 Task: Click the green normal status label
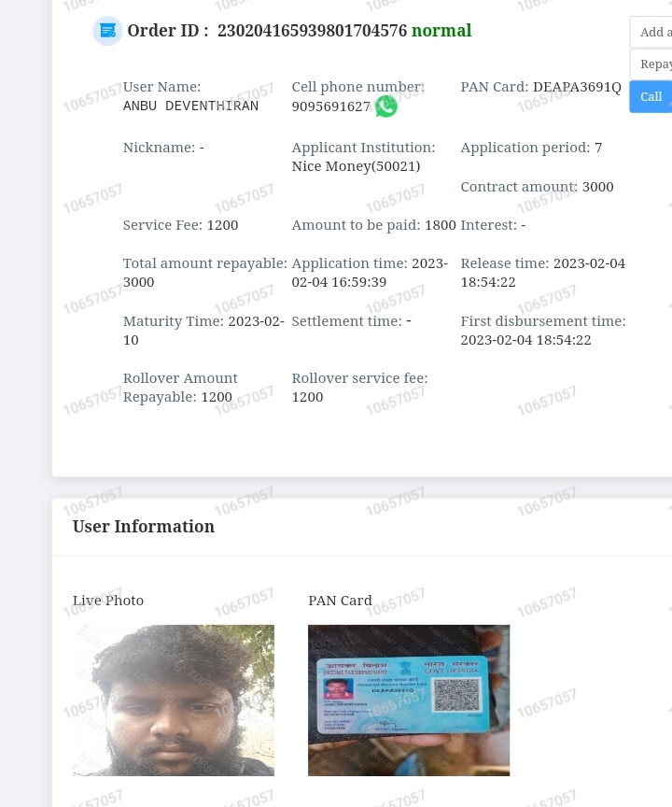[441, 31]
